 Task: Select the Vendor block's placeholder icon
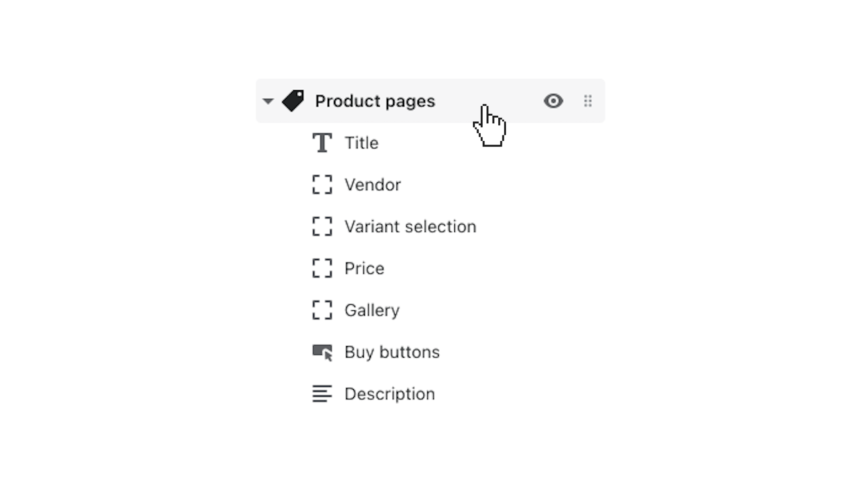click(x=322, y=185)
